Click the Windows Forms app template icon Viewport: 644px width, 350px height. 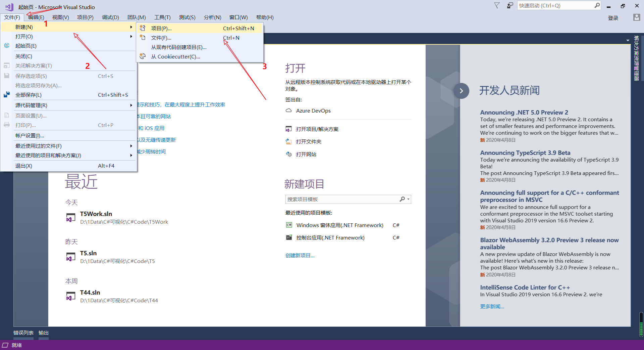[x=289, y=225]
